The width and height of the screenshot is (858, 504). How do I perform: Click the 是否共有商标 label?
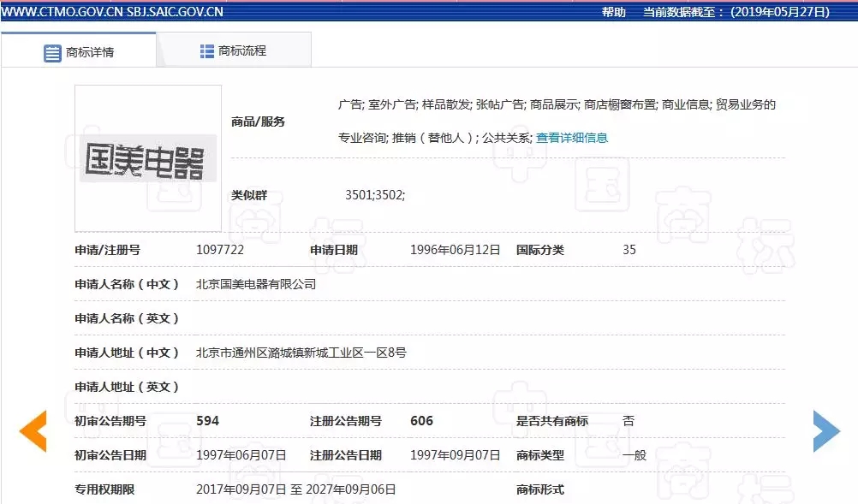[552, 421]
